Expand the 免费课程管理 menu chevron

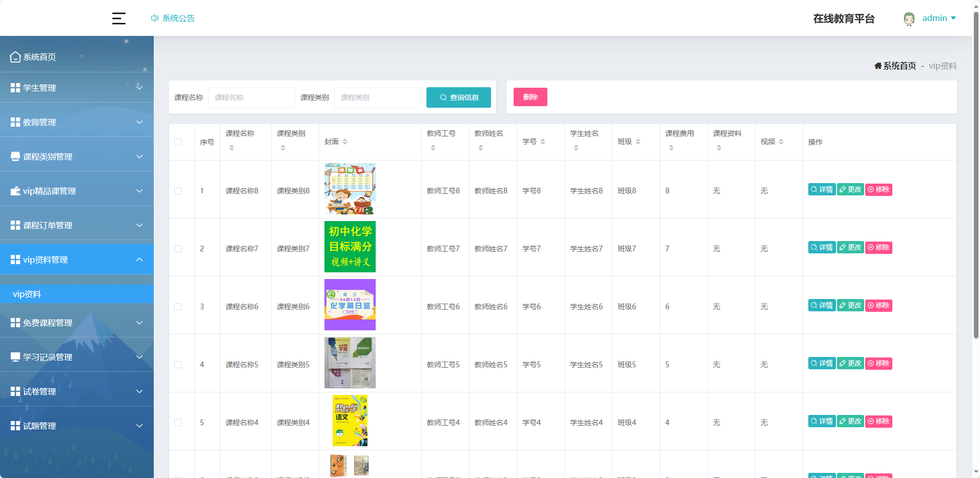point(139,323)
